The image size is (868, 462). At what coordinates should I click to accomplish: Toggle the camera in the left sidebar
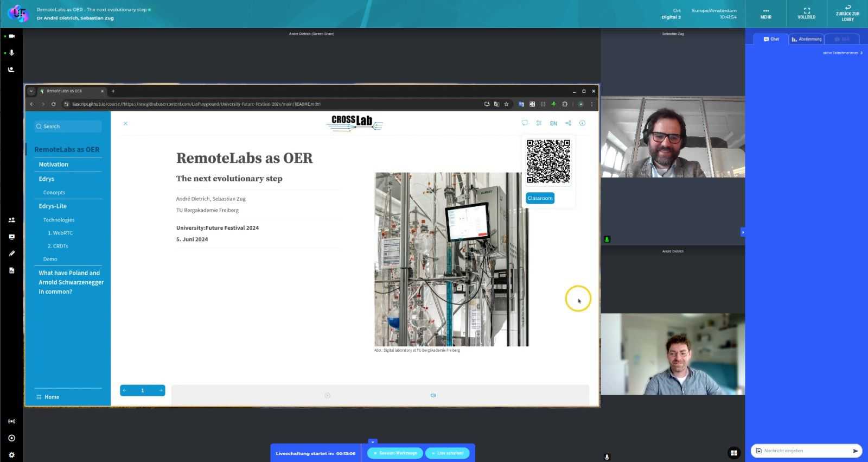pyautogui.click(x=11, y=36)
